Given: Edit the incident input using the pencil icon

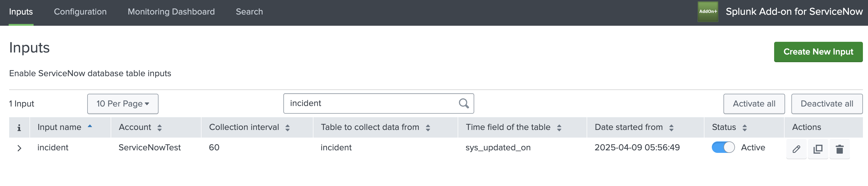Looking at the screenshot, I should point(796,149).
